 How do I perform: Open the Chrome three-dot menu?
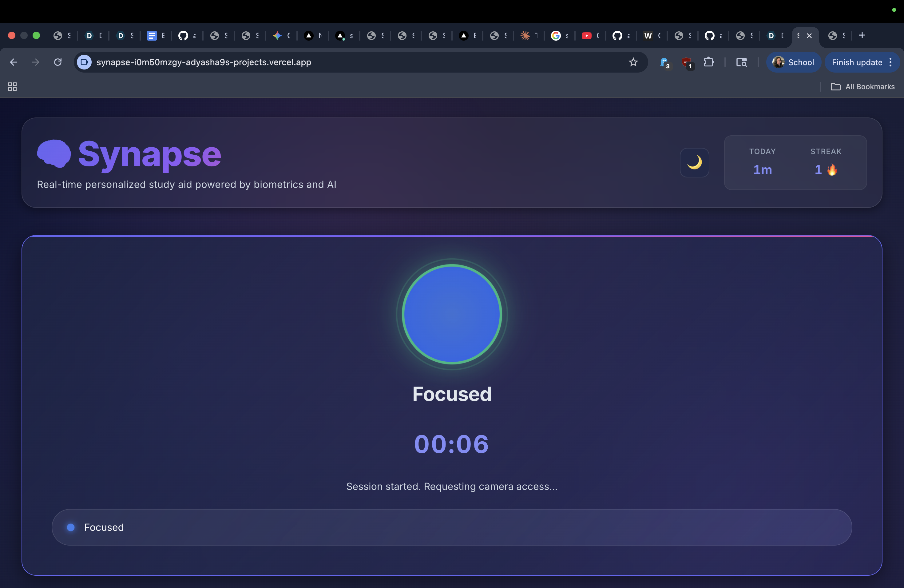coord(891,62)
